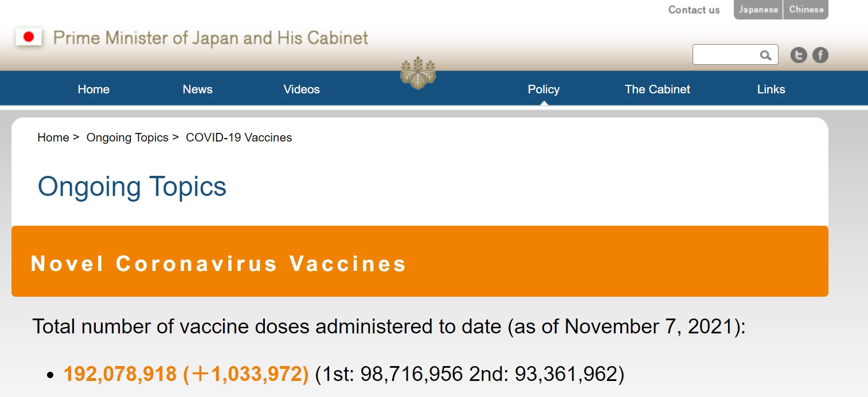Open the Links navigation menu
This screenshot has height=397, width=868.
click(x=771, y=89)
